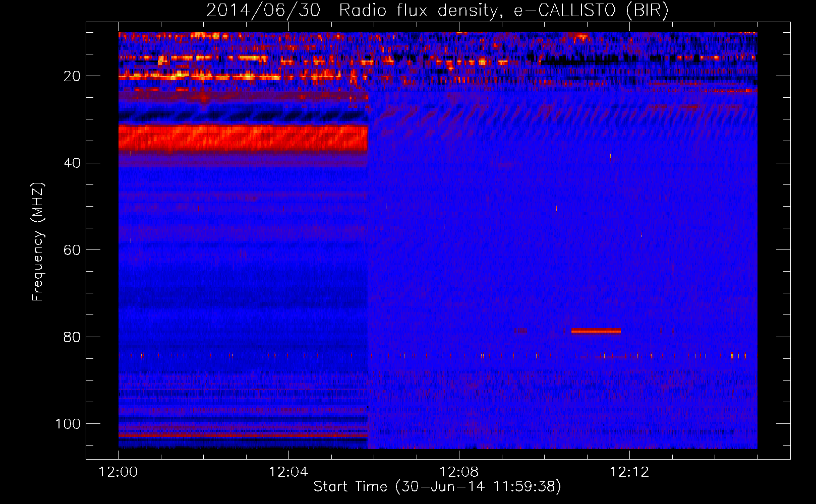This screenshot has width=816, height=504.
Task: Click the bright red band near 35 MHz
Action: pyautogui.click(x=243, y=139)
